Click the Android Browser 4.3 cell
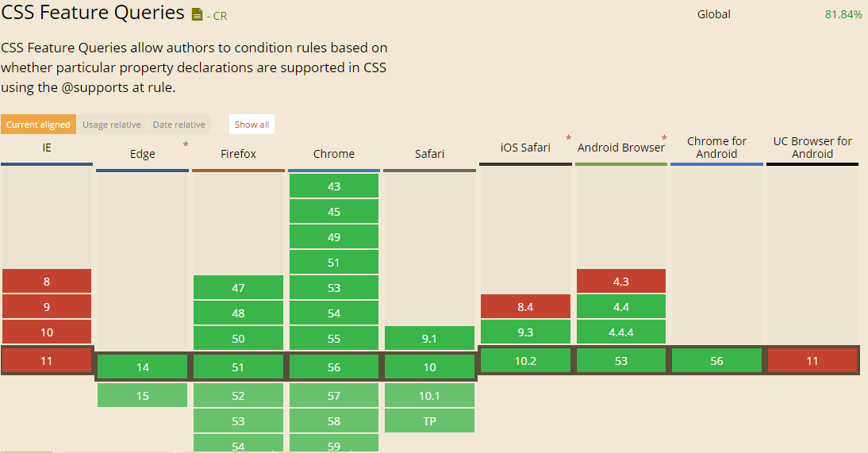Image resolution: width=868 pixels, height=453 pixels. [621, 282]
